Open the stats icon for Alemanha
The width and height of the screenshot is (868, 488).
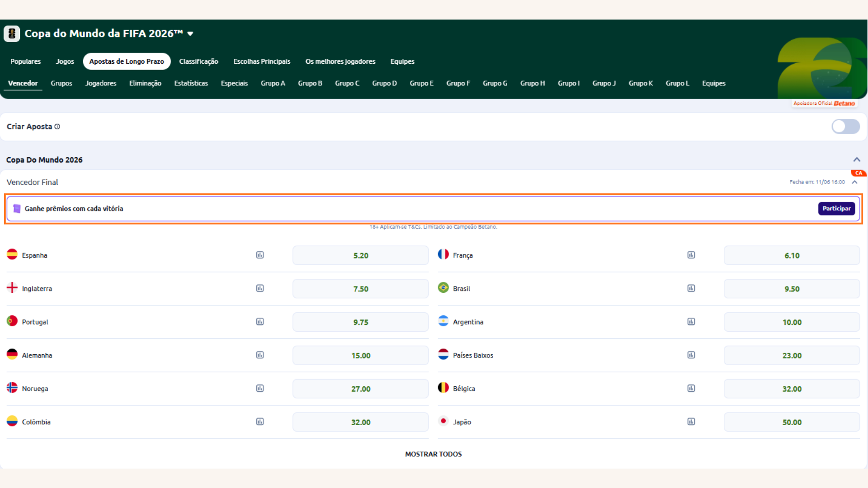point(260,355)
